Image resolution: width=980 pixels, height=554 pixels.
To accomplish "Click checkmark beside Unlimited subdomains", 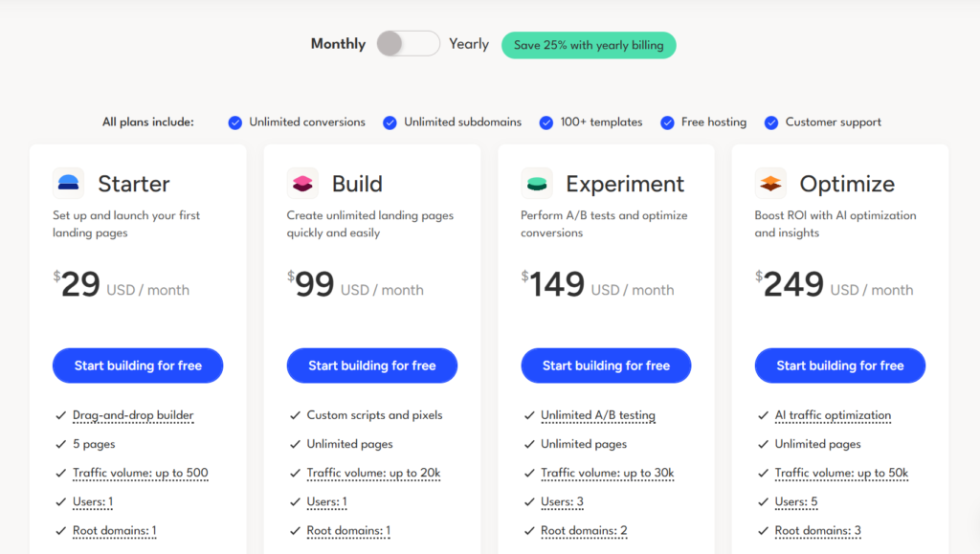I will tap(390, 122).
